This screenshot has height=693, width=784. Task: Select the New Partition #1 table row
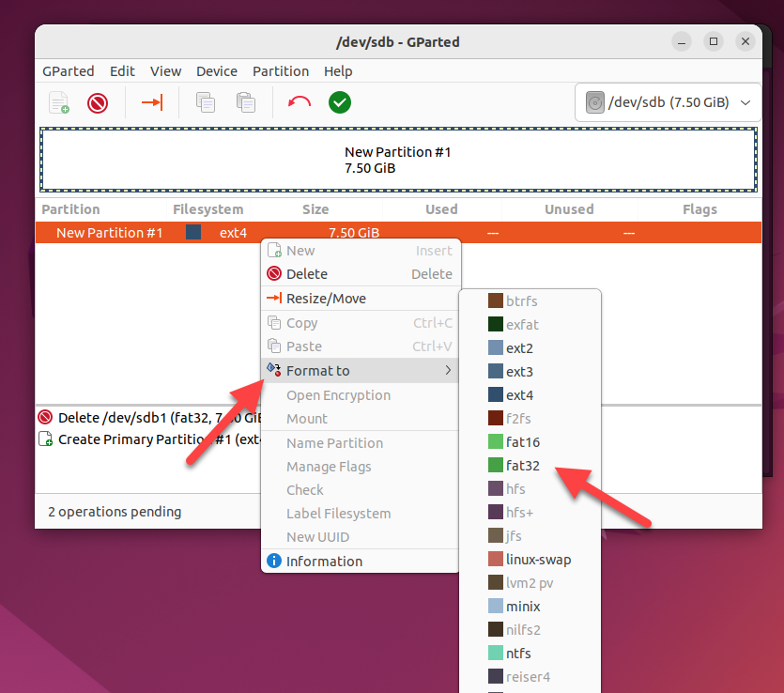(x=398, y=233)
